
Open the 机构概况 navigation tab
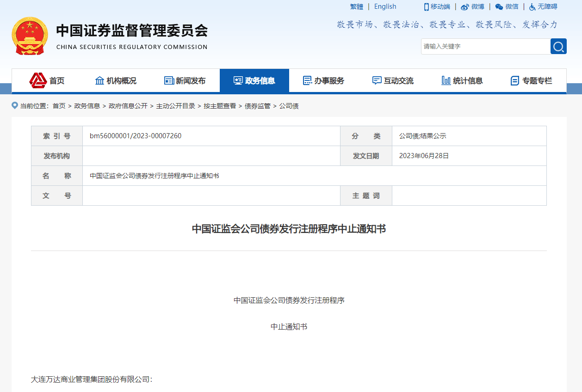[116, 81]
